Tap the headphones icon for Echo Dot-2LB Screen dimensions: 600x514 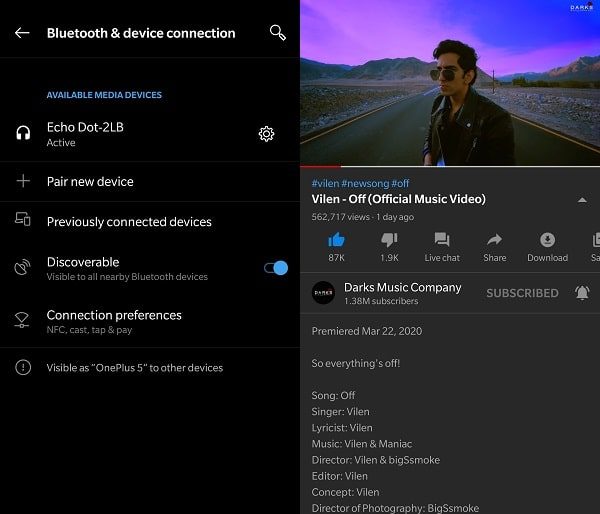click(23, 133)
